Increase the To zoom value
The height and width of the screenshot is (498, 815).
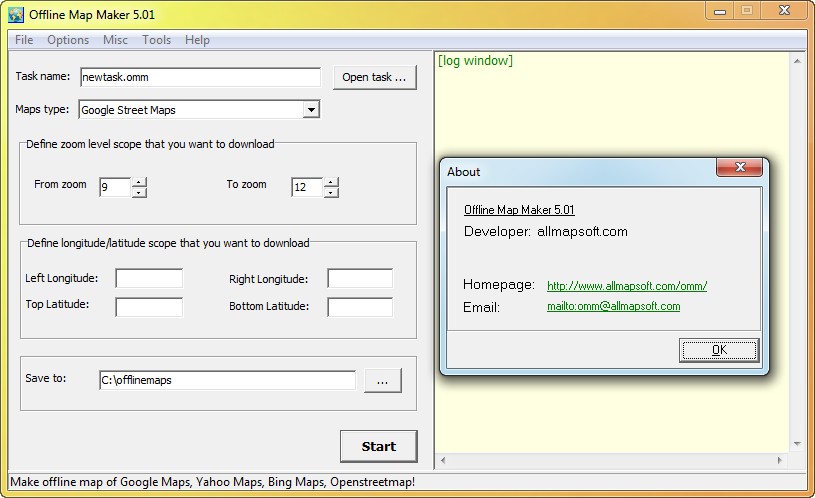(331, 182)
